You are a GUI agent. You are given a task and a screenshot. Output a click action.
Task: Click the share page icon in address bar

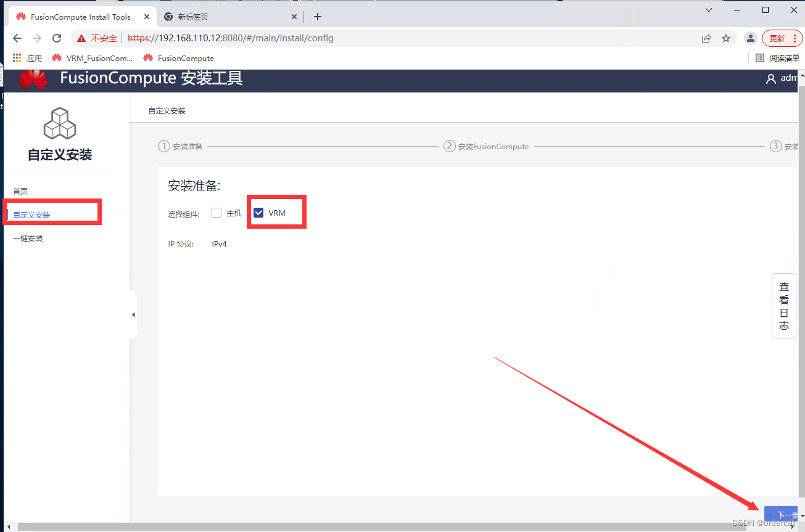(706, 38)
